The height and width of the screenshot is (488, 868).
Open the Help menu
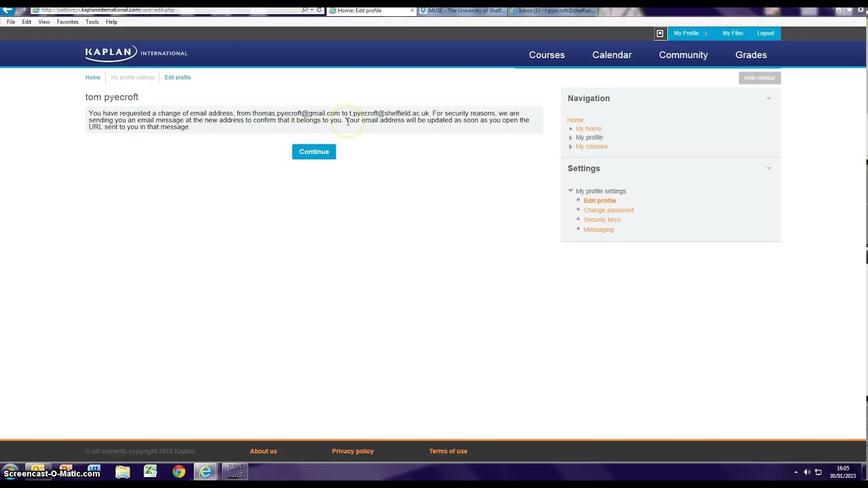(111, 22)
